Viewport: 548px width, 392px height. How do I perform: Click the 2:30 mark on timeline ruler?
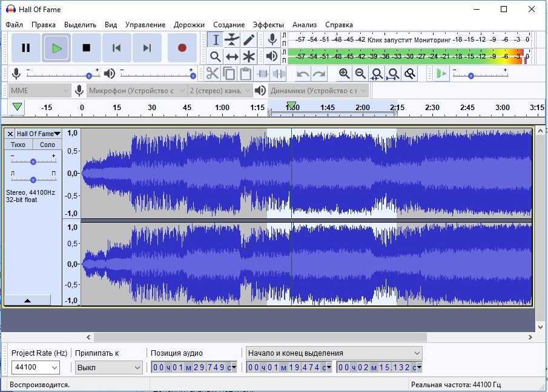432,107
